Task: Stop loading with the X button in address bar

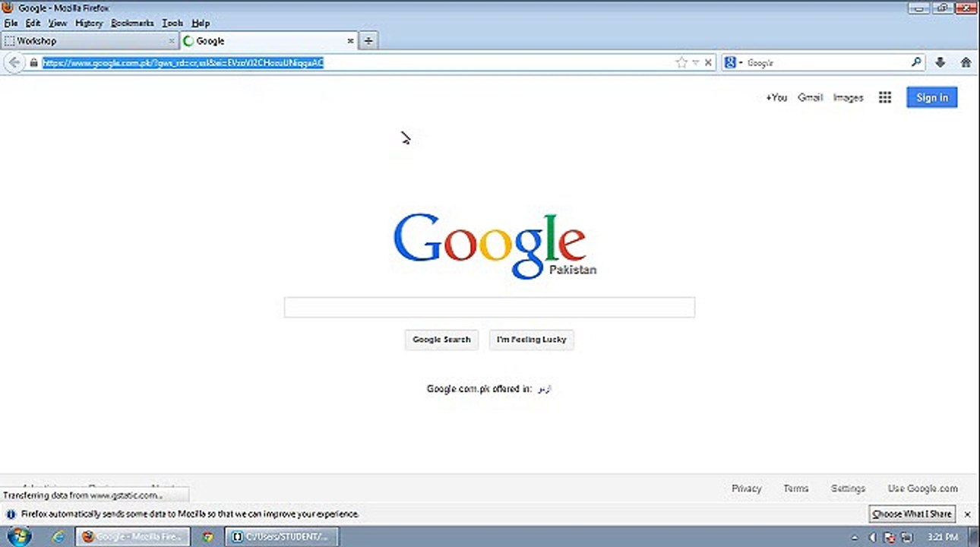Action: pyautogui.click(x=708, y=63)
